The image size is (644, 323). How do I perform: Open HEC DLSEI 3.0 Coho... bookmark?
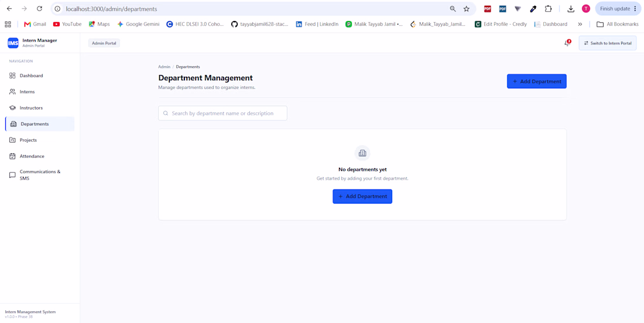tap(195, 24)
